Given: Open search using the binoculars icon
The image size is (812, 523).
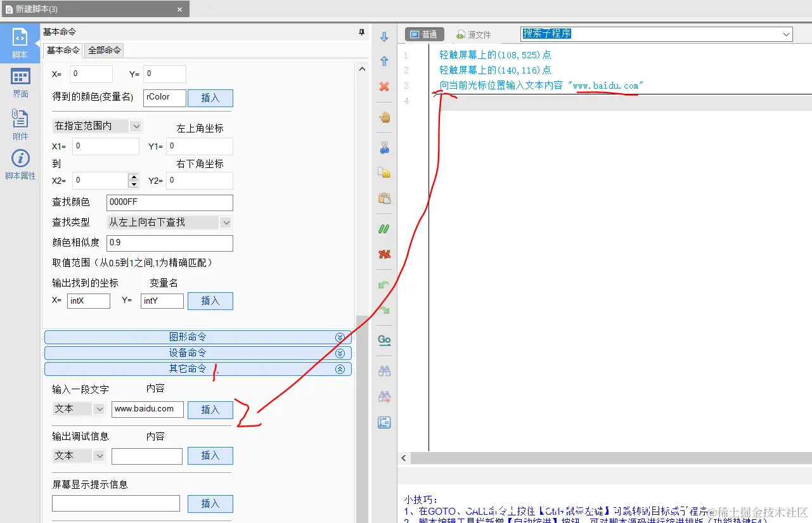Looking at the screenshot, I should 384,370.
